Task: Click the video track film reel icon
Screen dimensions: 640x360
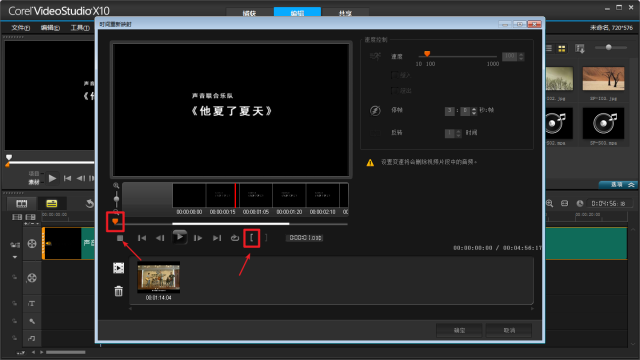Action: point(32,244)
